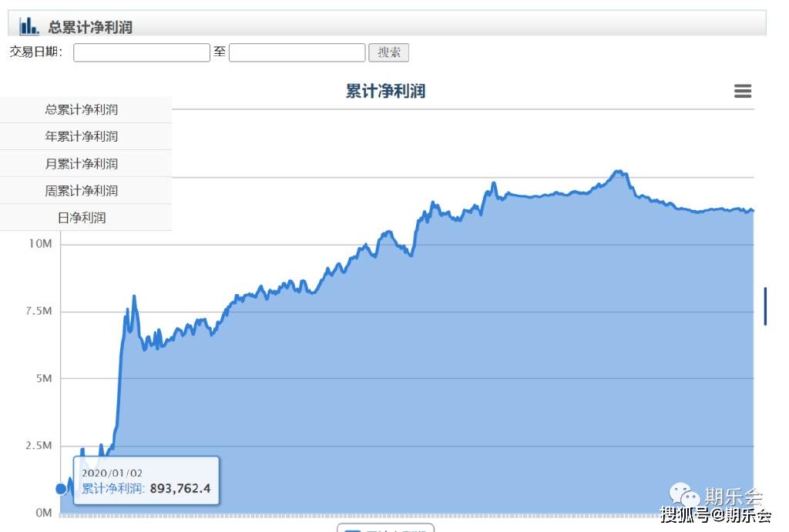Select 周累计净利润 menu item
Viewport: 789px width, 532px height.
coord(82,191)
